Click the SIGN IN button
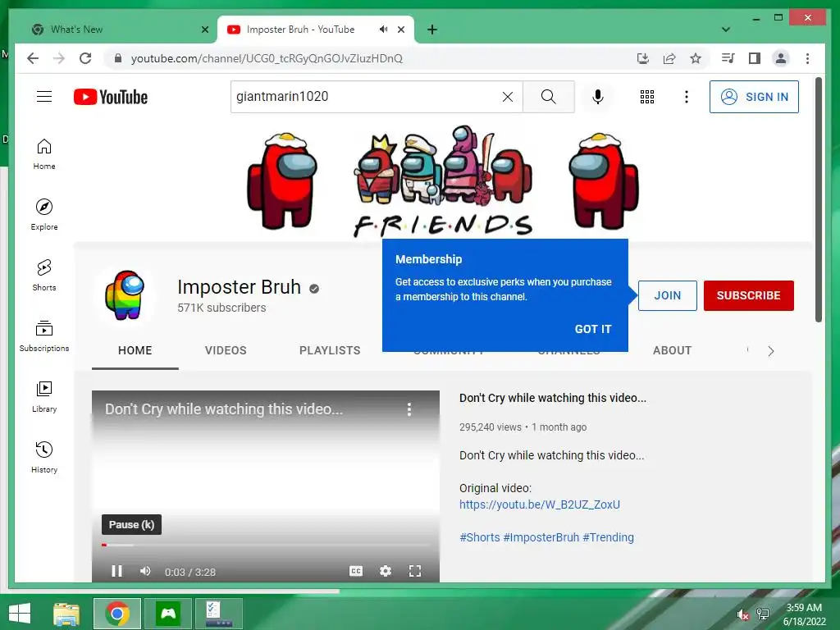The width and height of the screenshot is (840, 630). pos(754,97)
